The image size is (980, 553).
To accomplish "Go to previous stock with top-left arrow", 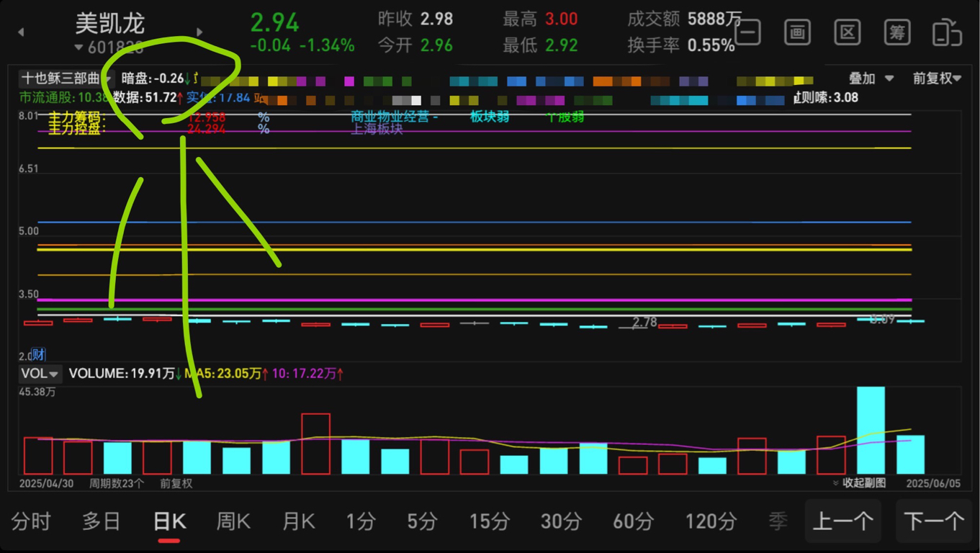I will [x=21, y=32].
